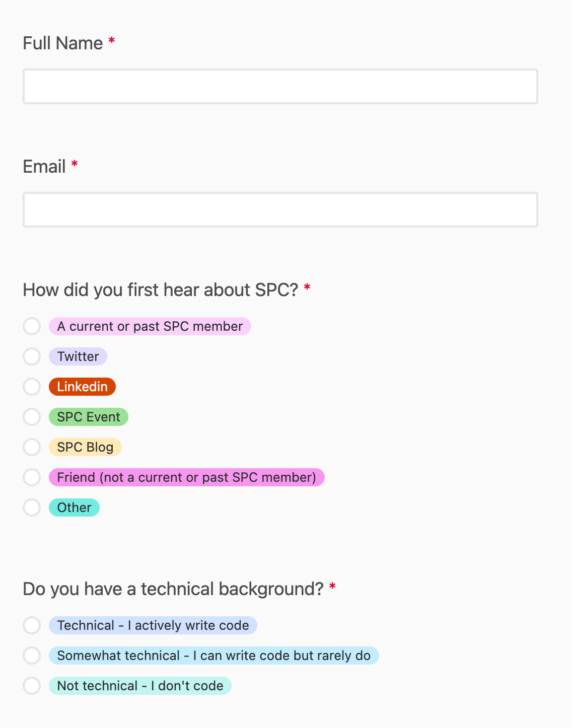Viewport: 571px width, 728px height.
Task: Pick the SPC Blog radio button
Action: (32, 447)
